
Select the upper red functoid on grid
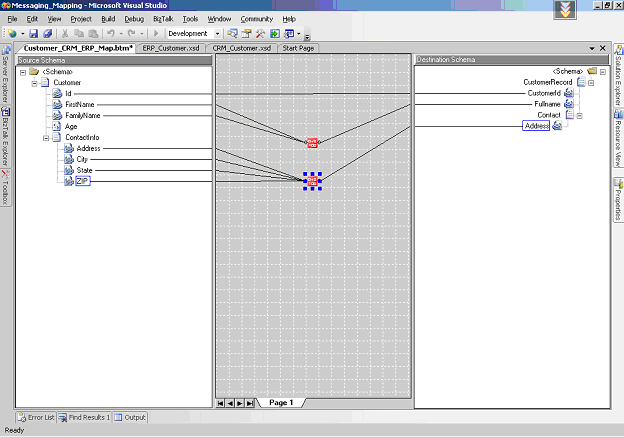click(312, 143)
